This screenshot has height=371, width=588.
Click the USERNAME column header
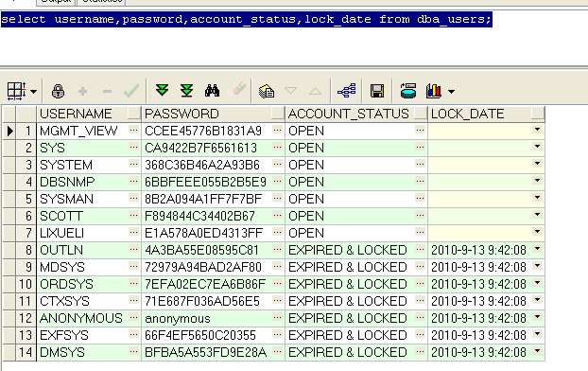click(76, 114)
